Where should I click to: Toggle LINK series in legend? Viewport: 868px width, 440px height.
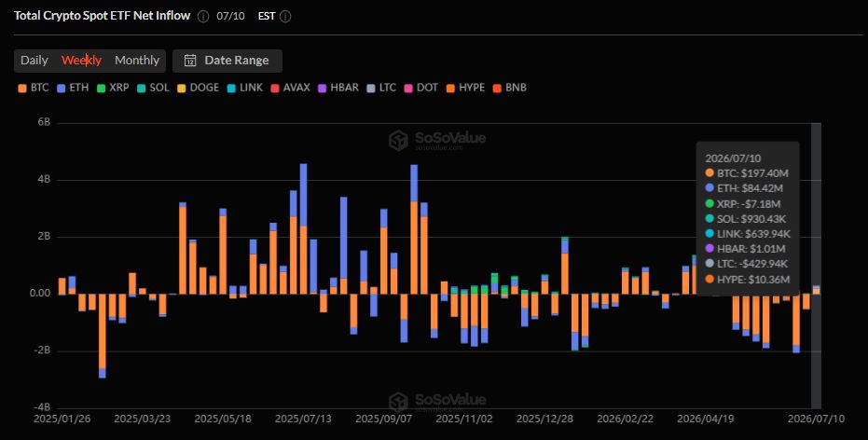[244, 88]
